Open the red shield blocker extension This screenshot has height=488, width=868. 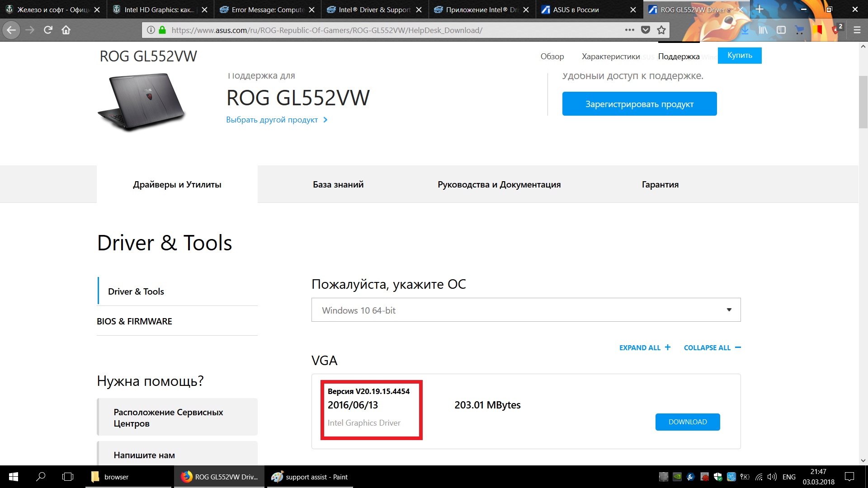coord(836,30)
